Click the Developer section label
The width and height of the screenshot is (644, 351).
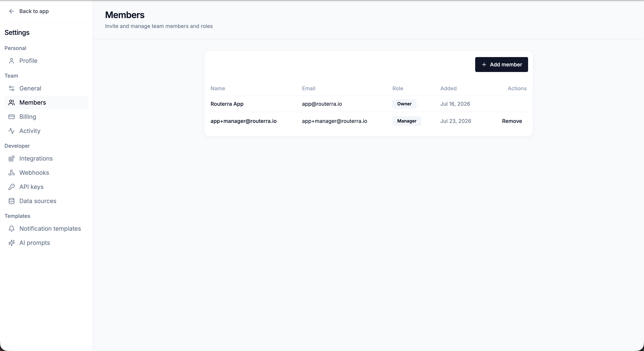pyautogui.click(x=17, y=146)
